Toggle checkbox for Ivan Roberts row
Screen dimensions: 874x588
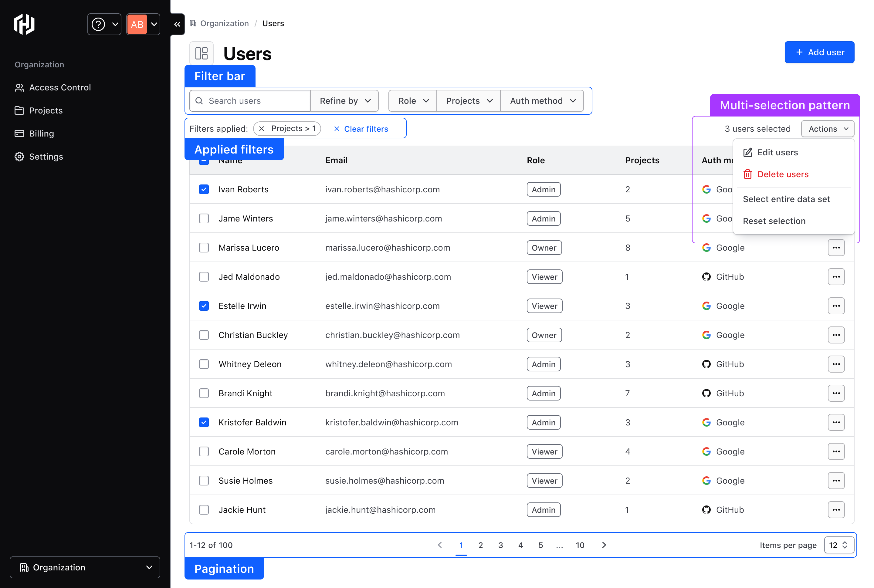pos(204,189)
